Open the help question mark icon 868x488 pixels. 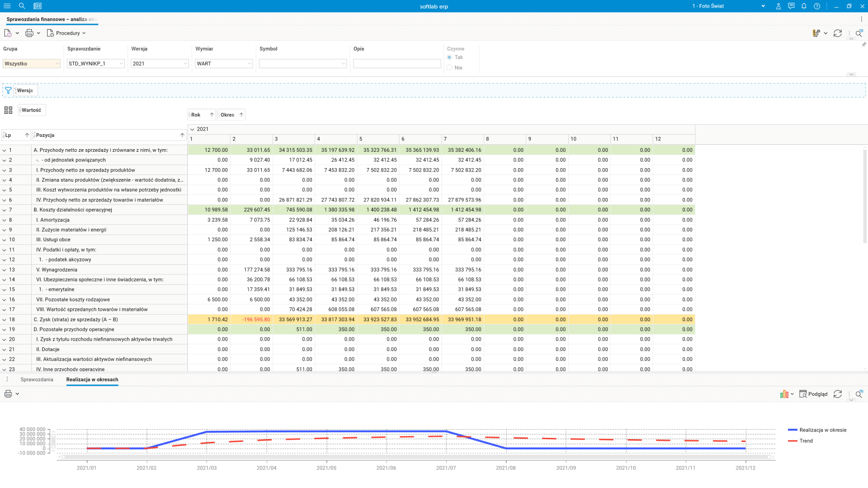(x=817, y=6)
